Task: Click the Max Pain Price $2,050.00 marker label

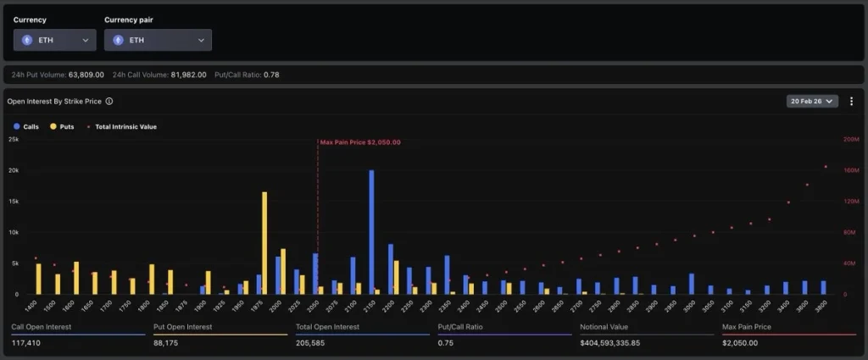Action: 360,142
